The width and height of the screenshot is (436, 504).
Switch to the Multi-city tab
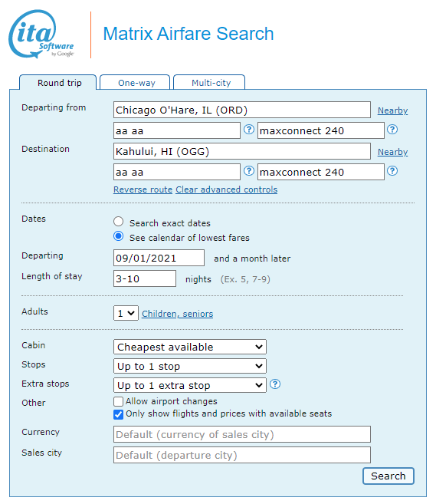pyautogui.click(x=209, y=83)
